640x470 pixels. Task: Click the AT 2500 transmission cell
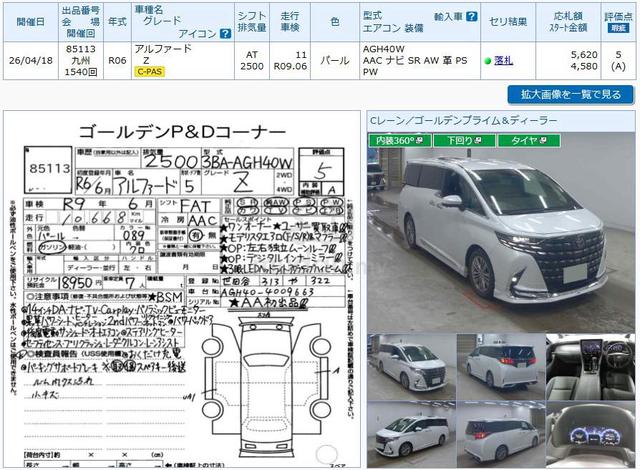[252, 60]
